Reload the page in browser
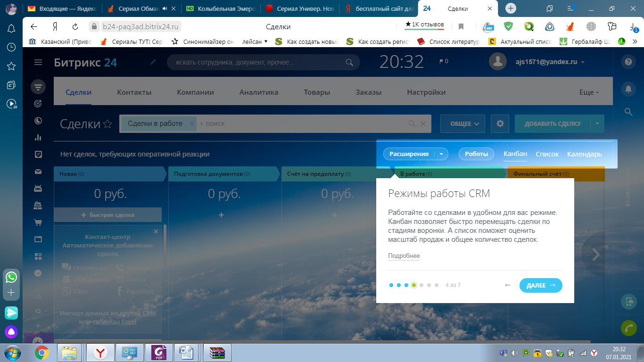644x362 pixels. pos(75,26)
